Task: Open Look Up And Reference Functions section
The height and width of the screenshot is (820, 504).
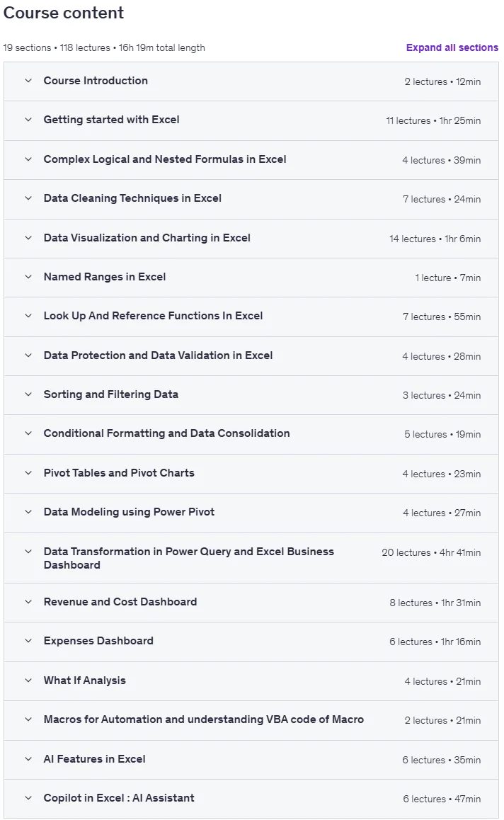Action: pyautogui.click(x=251, y=317)
